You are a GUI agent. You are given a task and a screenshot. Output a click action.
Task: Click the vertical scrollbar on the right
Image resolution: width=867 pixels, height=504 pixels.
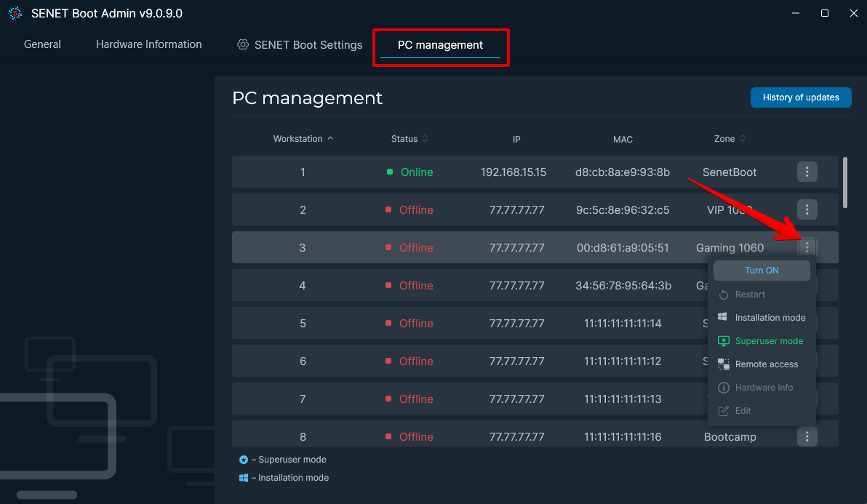pos(846,183)
